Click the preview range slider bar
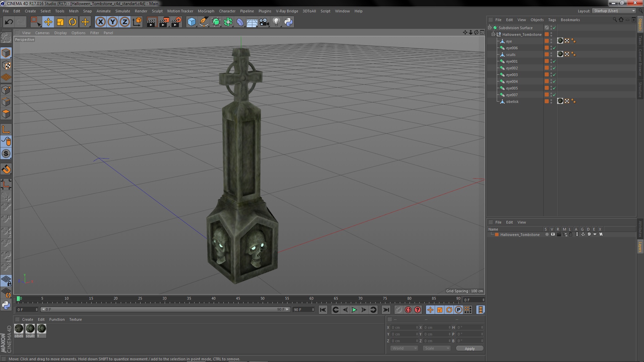The image size is (644, 362). coord(165,310)
